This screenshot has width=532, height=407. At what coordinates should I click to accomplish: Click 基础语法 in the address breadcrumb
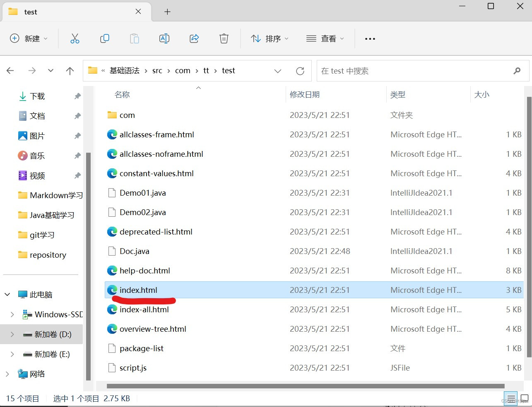[x=125, y=71]
